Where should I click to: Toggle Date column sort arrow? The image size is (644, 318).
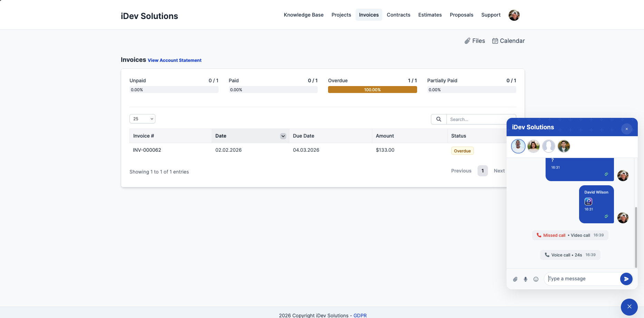point(283,136)
